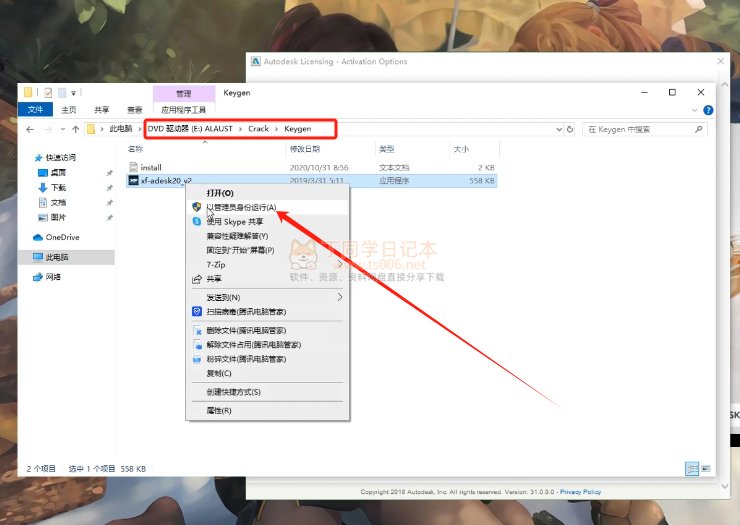Choose 兼容性疑难解答(Y) in the context menu

coord(267,236)
